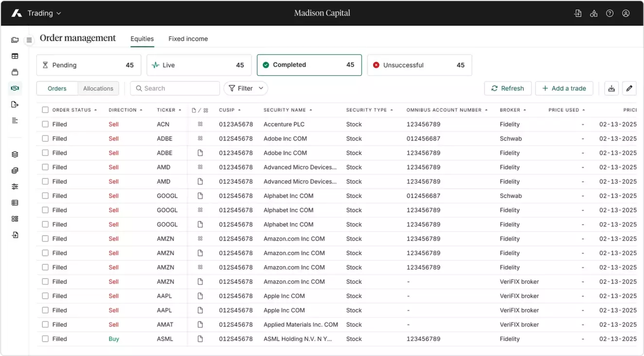Click the Search input field

[x=175, y=88]
